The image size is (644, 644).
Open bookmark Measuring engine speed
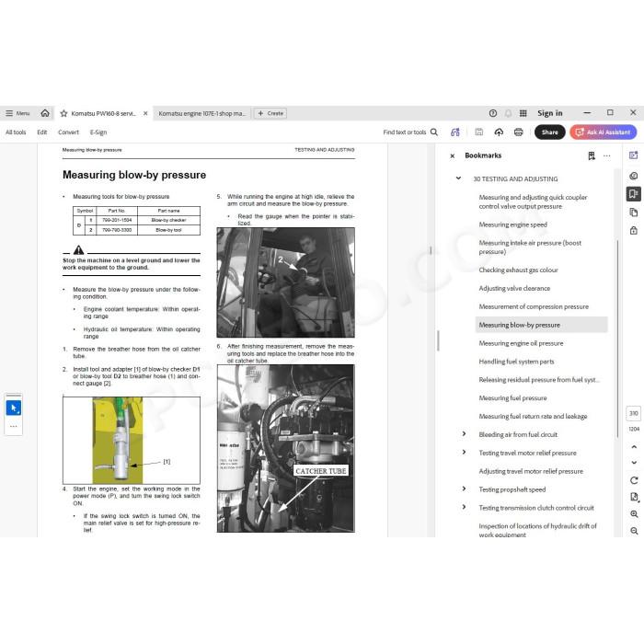[512, 224]
